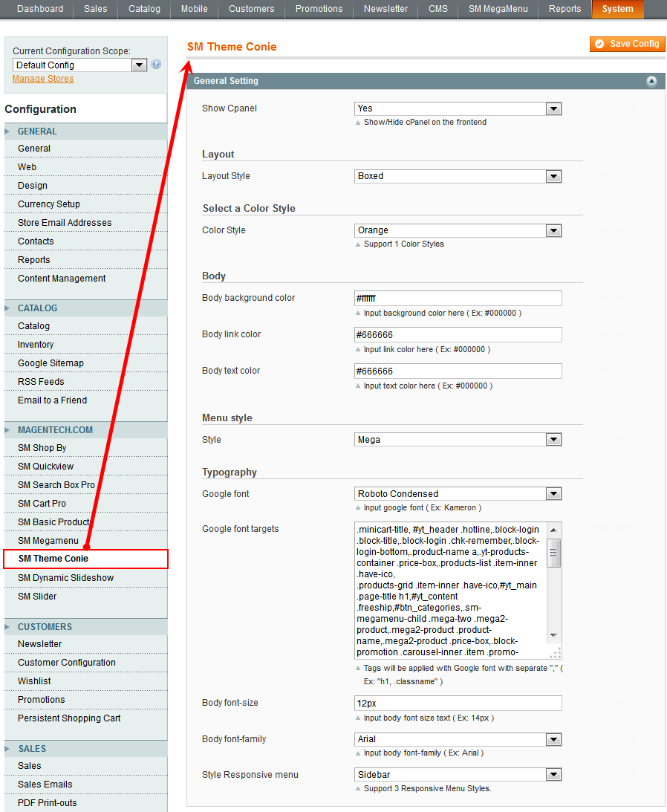Image resolution: width=667 pixels, height=812 pixels.
Task: Open SM Search Box Pro configuration
Action: [85, 485]
